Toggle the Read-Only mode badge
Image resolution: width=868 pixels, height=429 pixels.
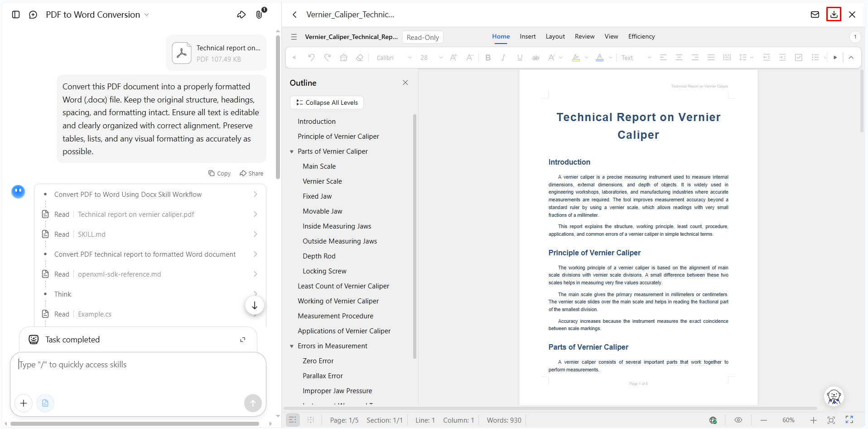click(423, 37)
